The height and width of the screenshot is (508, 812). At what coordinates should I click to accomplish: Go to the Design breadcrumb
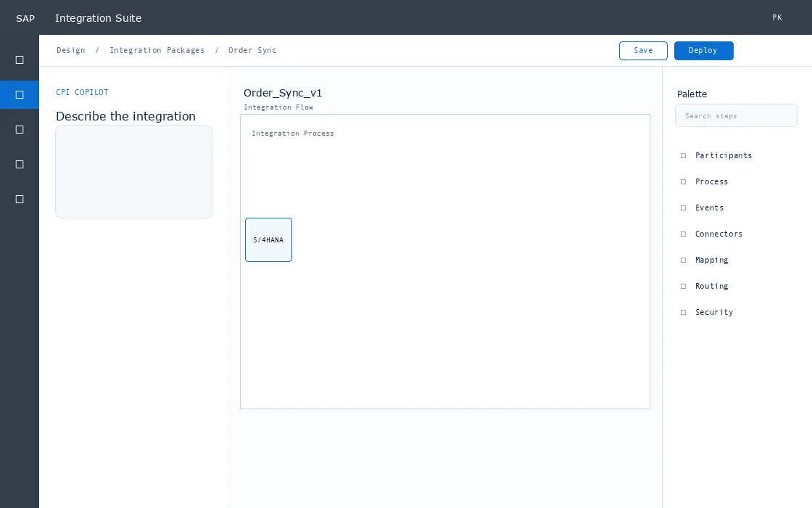71,50
